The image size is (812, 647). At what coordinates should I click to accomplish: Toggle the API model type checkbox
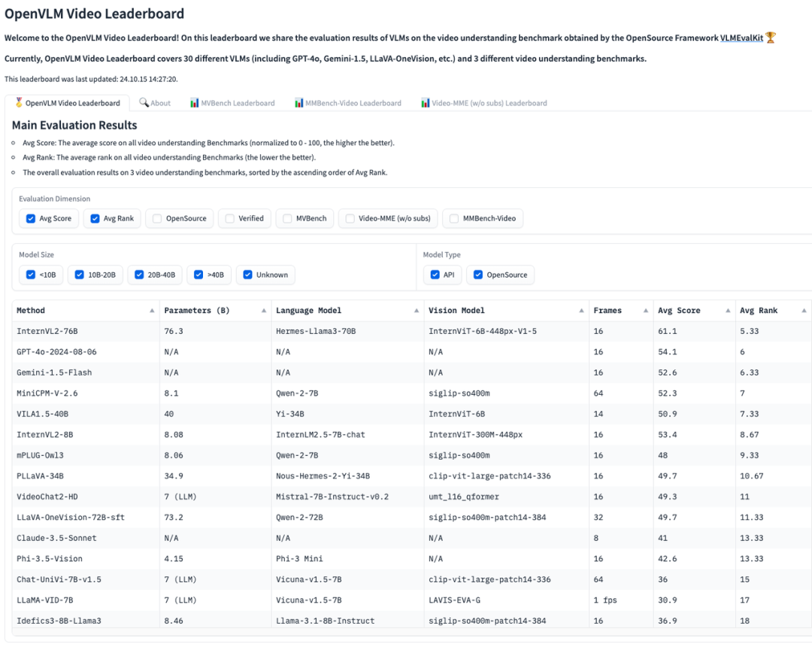tap(435, 275)
